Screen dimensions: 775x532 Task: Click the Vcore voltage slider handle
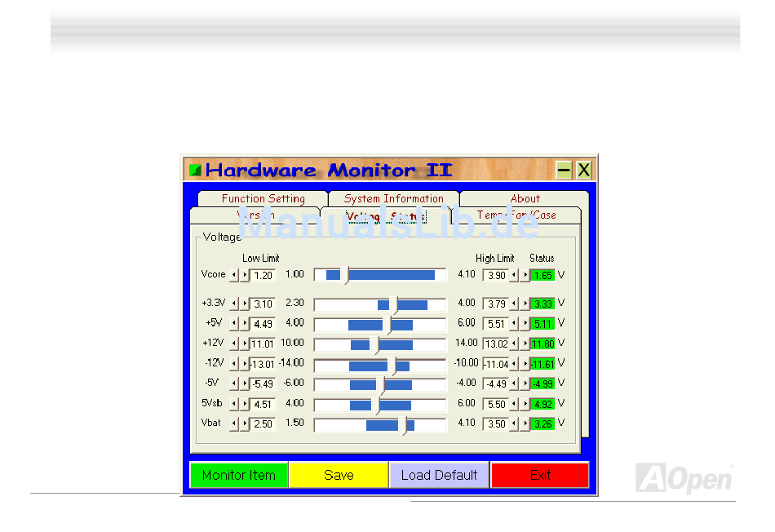(x=345, y=275)
